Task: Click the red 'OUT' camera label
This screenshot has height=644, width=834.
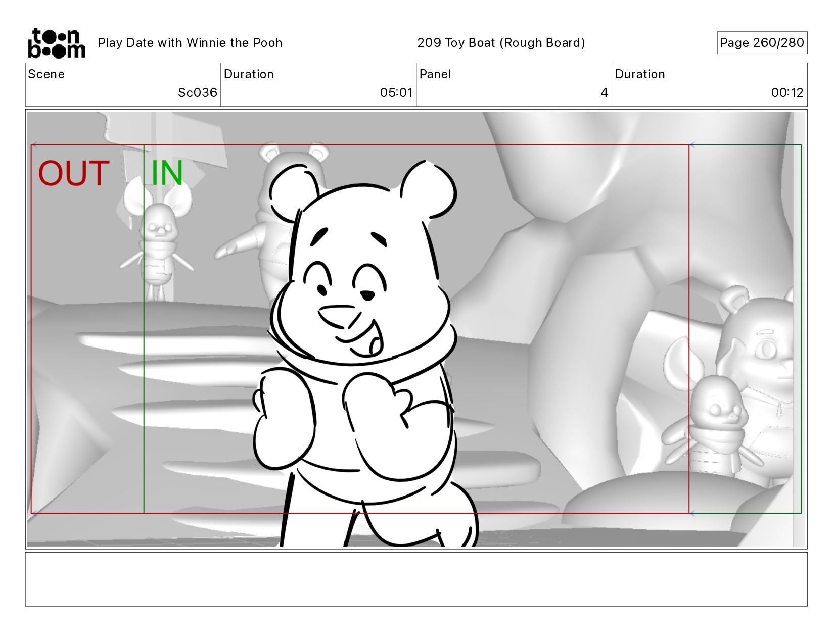Action: click(74, 173)
